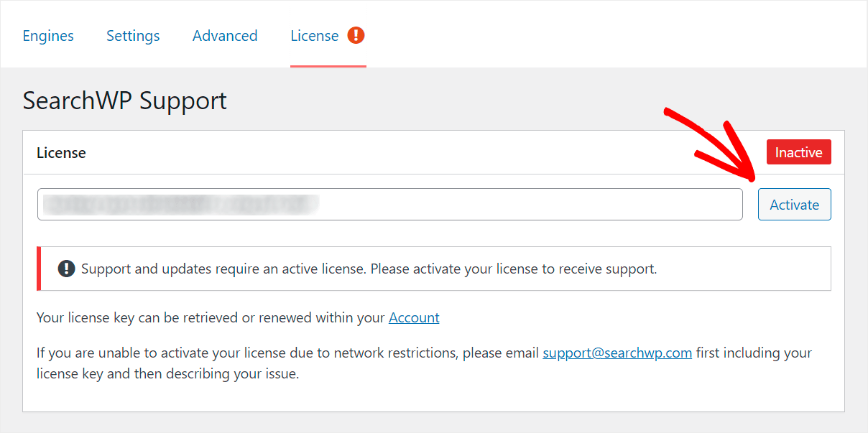Activate the license with the Activate button
This screenshot has width=868, height=433.
[x=794, y=205]
